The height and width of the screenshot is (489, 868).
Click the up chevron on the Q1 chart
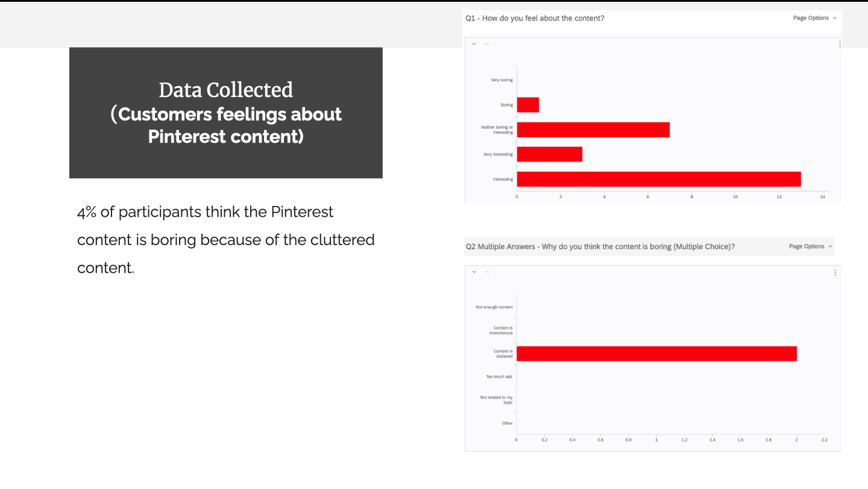pos(487,44)
